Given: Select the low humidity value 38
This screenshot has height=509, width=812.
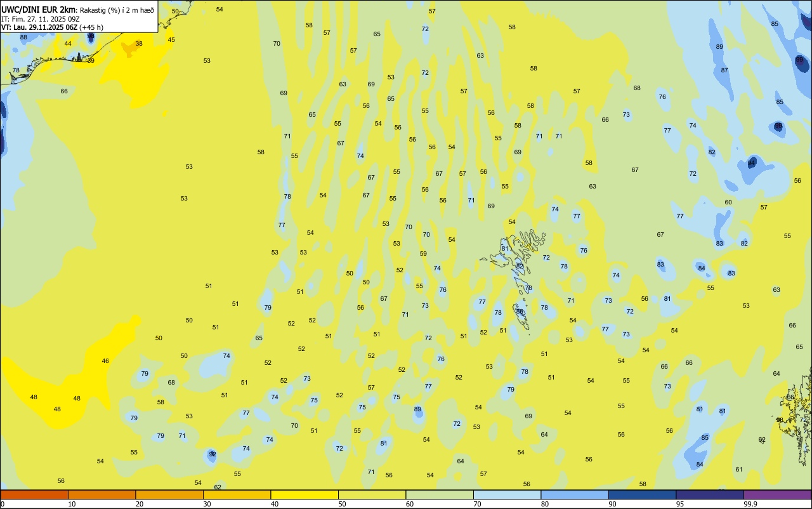Looking at the screenshot, I should tap(139, 43).
